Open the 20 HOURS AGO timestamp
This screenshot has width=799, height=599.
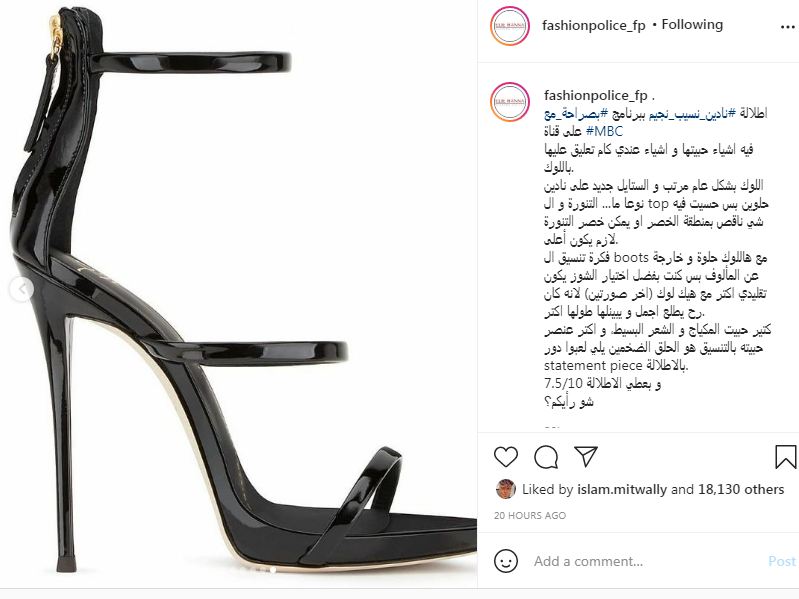(x=529, y=515)
